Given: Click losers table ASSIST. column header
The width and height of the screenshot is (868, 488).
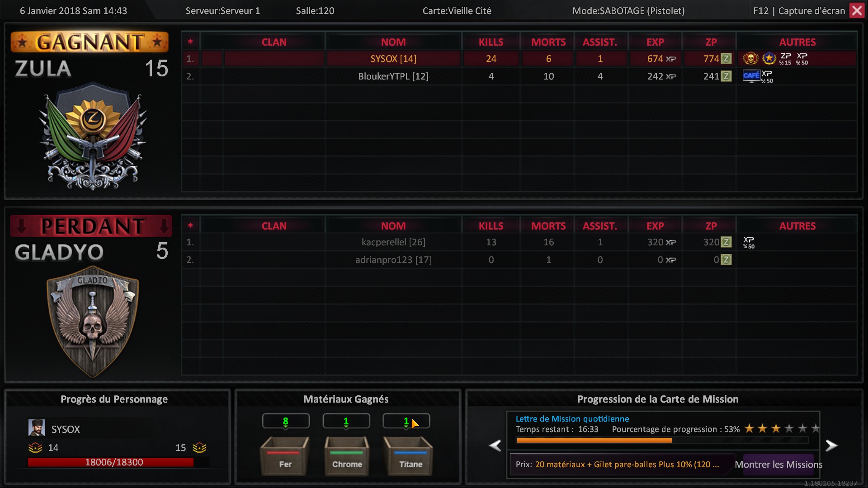Looking at the screenshot, I should 599,226.
